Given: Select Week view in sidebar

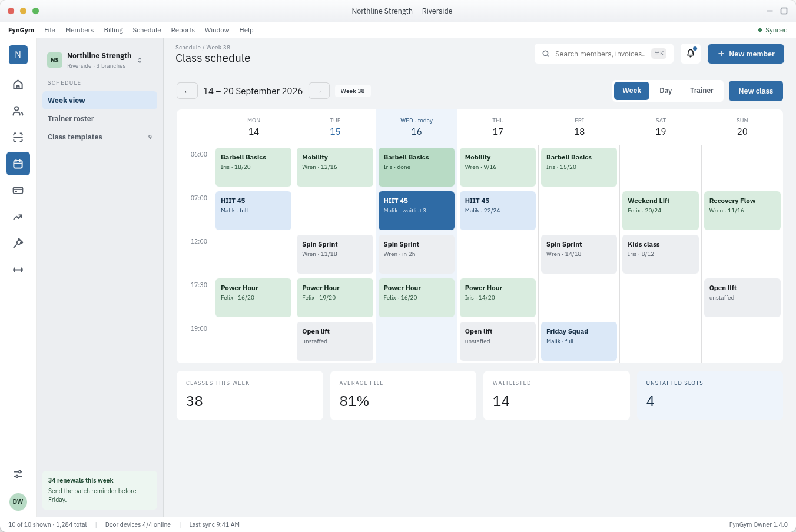Looking at the screenshot, I should pyautogui.click(x=99, y=101).
